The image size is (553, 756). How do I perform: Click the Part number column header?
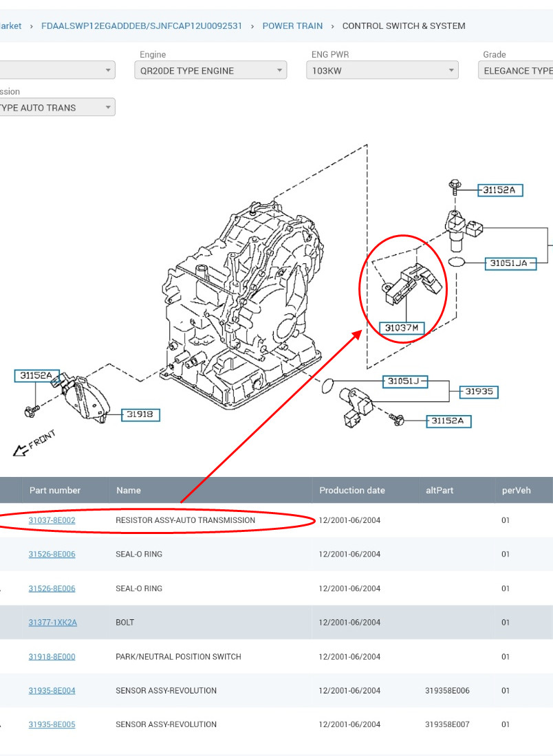coord(55,490)
